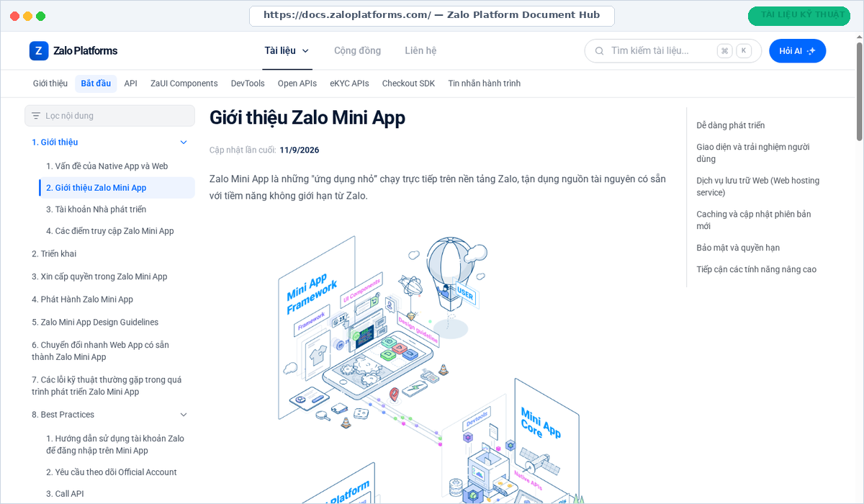Click the filter icon beside Lọc nội dung

tap(36, 116)
